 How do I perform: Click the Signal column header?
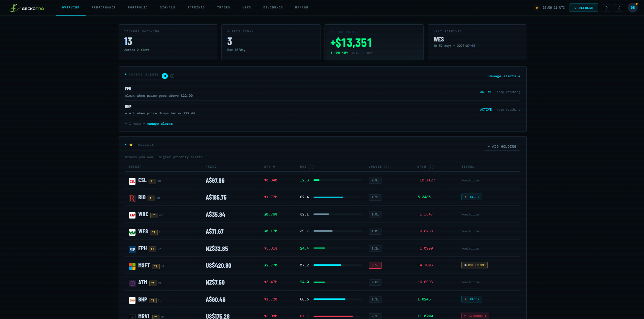[x=468, y=167]
